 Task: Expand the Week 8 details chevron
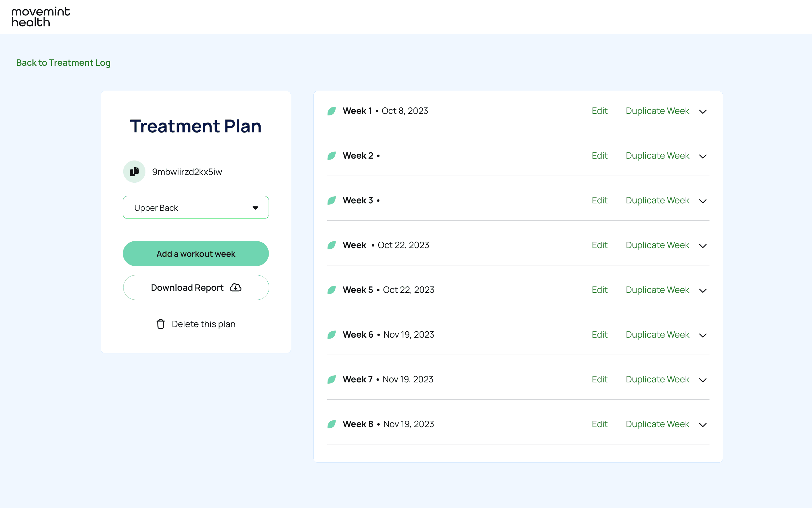703,425
